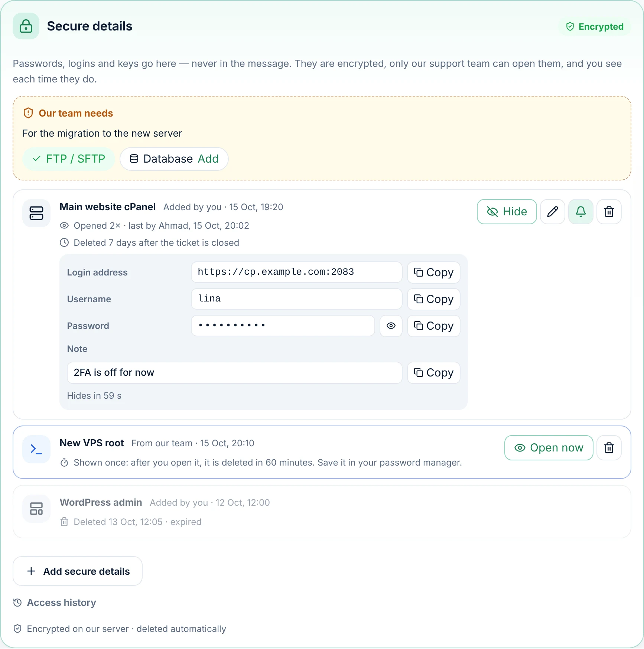Screen dimensions: 644x649
Task: Expand the Access history section
Action: pos(55,603)
